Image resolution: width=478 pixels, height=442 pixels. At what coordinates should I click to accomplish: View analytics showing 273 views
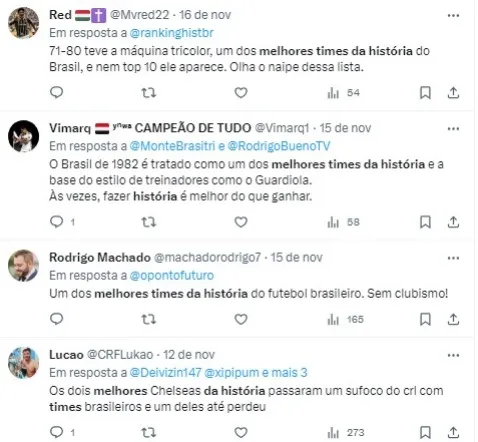[x=346, y=432]
